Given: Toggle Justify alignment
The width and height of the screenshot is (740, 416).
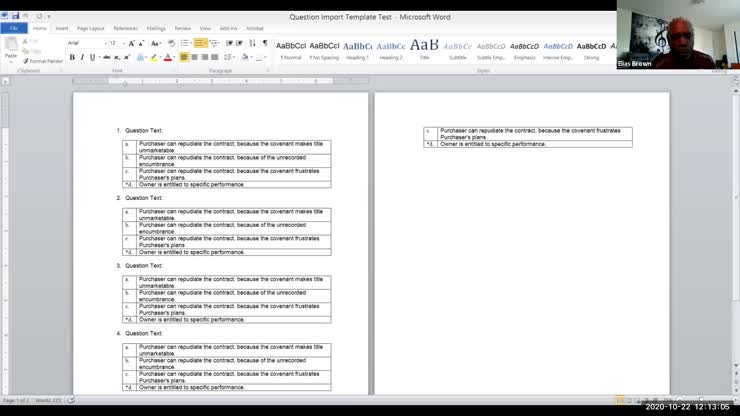Looking at the screenshot, I should point(215,58).
